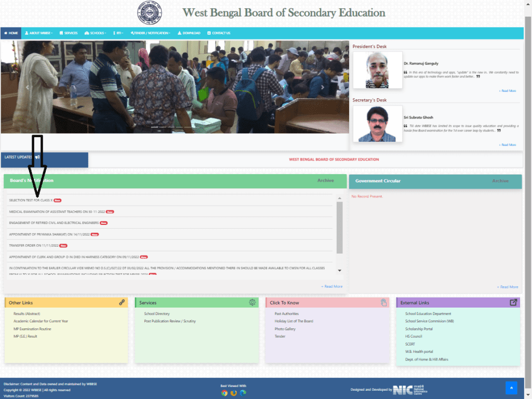Viewport: 532px width, 399px height.
Task: Click the external-link icon in External Links
Action: pos(513,302)
